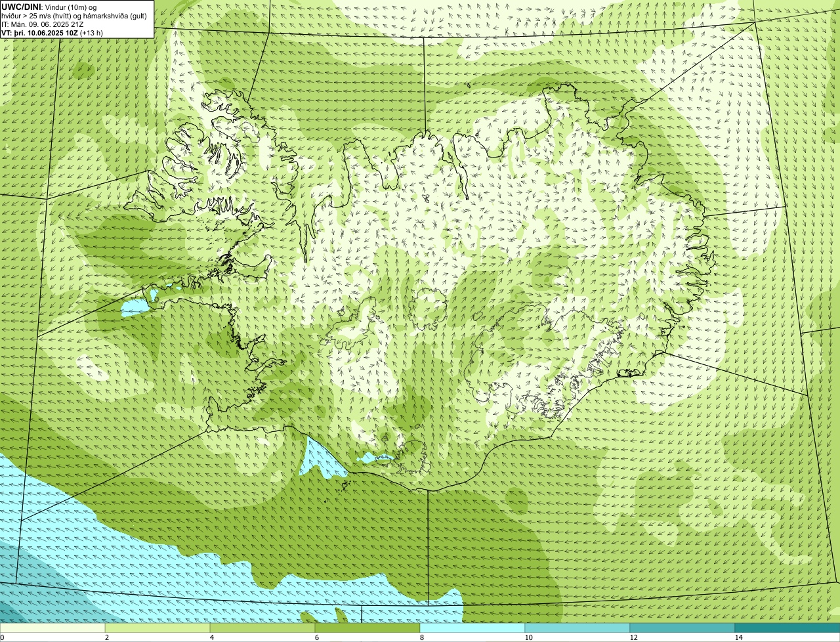Click the colorbar tick label '2'

pyautogui.click(x=106, y=637)
